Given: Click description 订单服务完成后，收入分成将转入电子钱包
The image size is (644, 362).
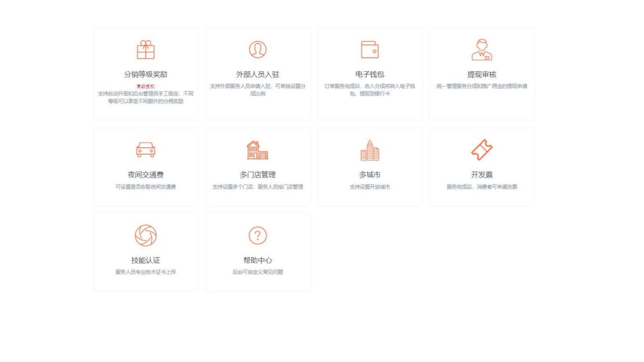Looking at the screenshot, I should click(x=369, y=90).
